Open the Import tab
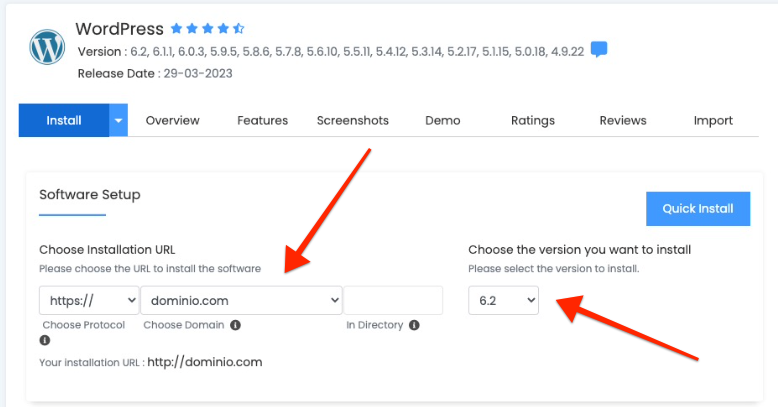This screenshot has width=778, height=407. (x=713, y=121)
